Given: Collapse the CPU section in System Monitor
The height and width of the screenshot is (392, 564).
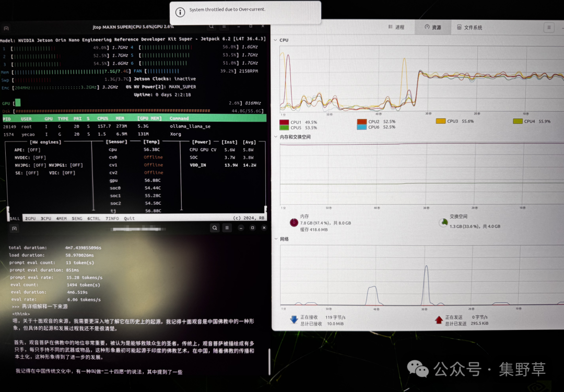Looking at the screenshot, I should (276, 40).
